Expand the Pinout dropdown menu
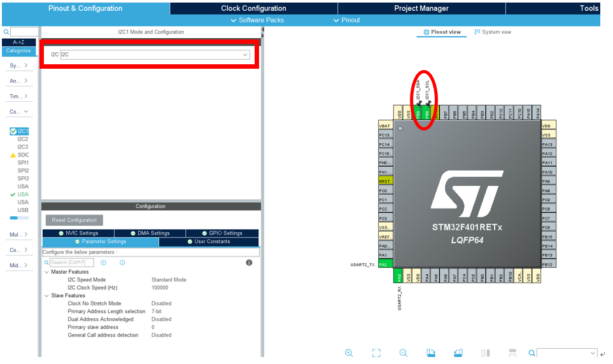This screenshot has height=364, width=613. tap(346, 20)
